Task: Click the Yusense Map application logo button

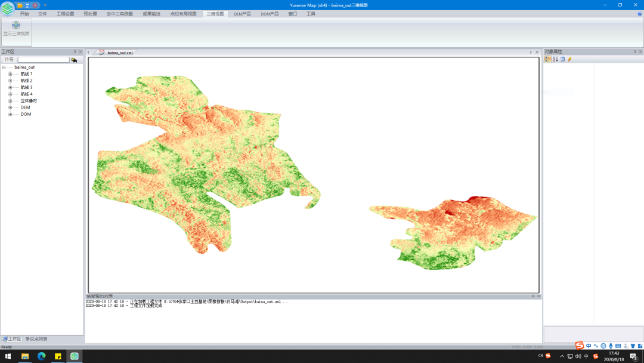Action: 7,8
